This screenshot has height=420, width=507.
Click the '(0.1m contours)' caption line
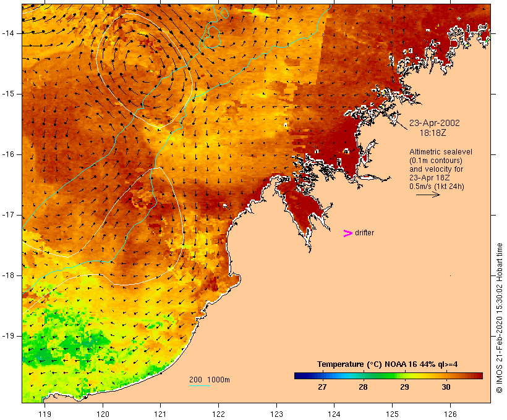[x=436, y=161]
